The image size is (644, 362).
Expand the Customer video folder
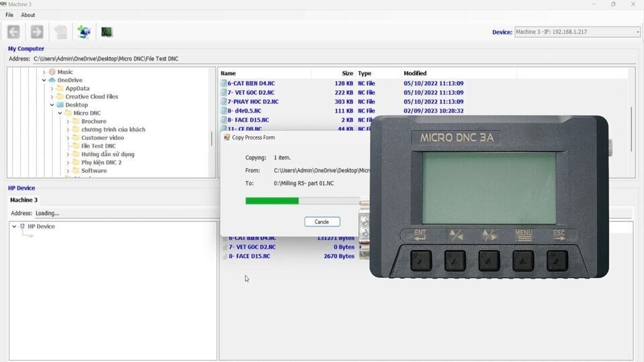[x=68, y=138]
